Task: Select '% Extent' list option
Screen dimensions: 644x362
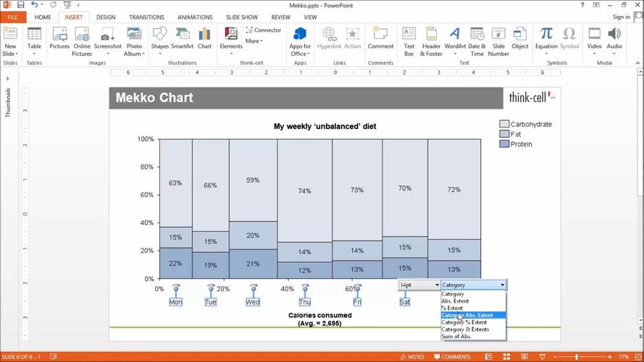Action: (452, 308)
